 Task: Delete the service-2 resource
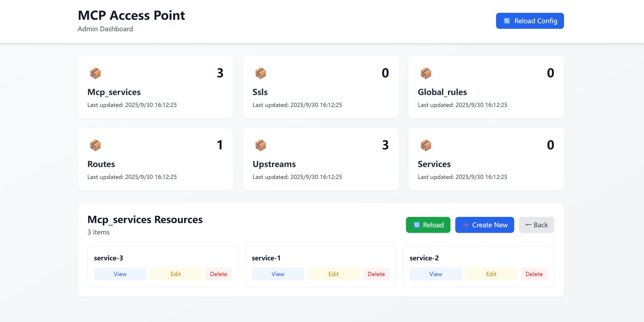[x=534, y=274]
